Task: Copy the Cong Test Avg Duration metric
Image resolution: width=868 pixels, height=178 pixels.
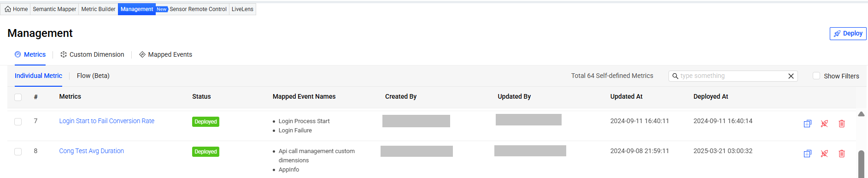Action: (x=807, y=154)
